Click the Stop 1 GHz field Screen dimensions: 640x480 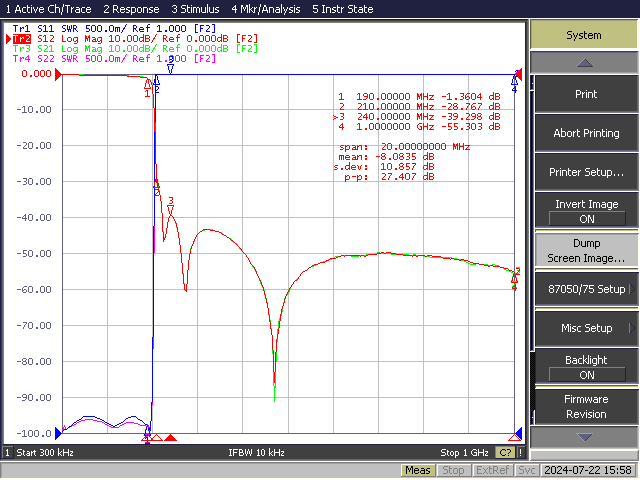(x=464, y=453)
